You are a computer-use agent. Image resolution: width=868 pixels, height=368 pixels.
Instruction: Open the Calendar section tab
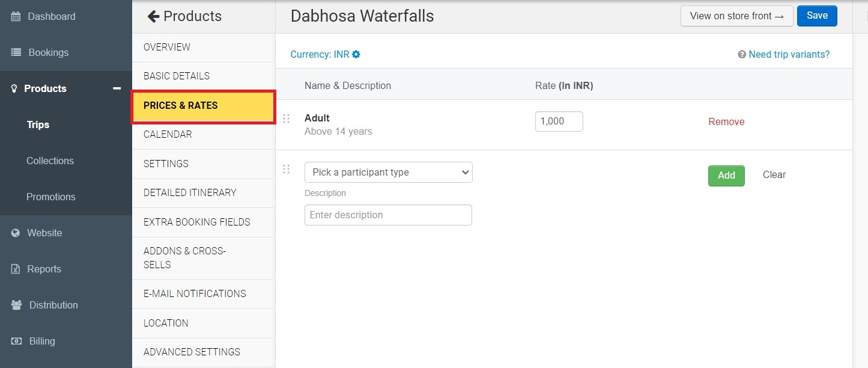click(168, 134)
